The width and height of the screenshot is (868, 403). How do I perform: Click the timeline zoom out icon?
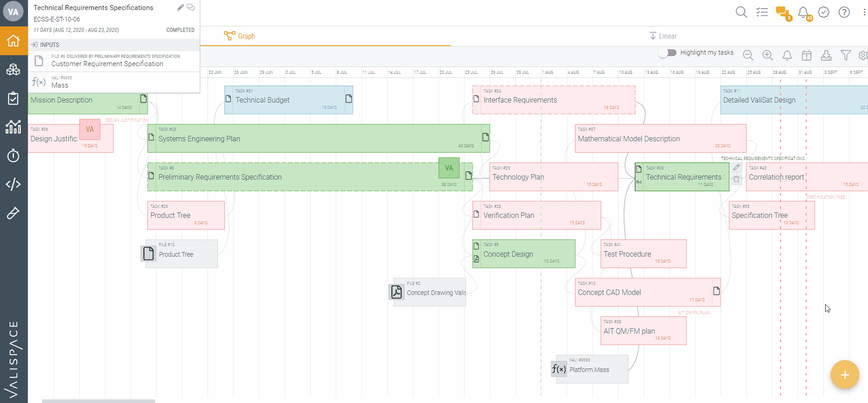tap(748, 56)
